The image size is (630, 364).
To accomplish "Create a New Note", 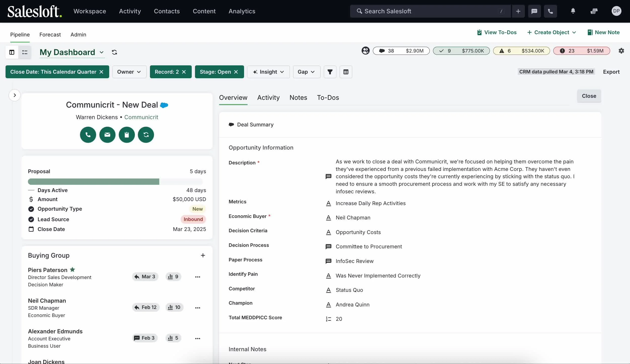I will [603, 32].
